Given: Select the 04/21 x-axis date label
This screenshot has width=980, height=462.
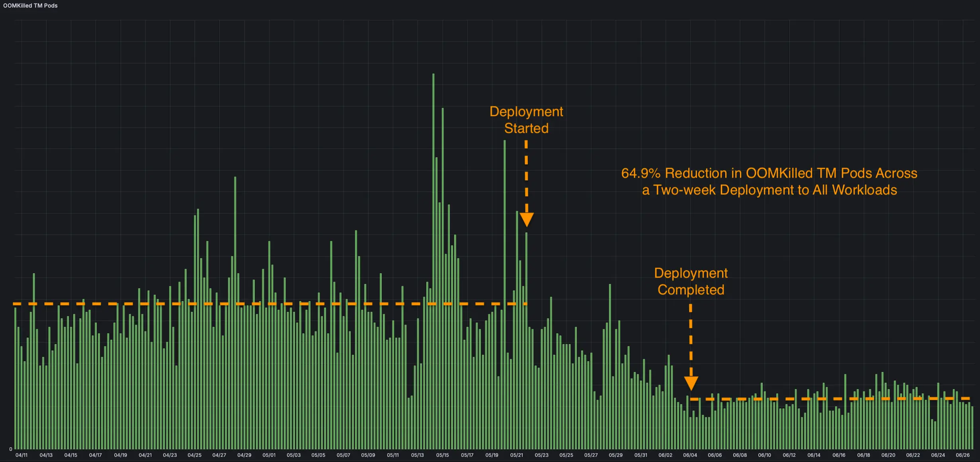Looking at the screenshot, I should (x=145, y=455).
